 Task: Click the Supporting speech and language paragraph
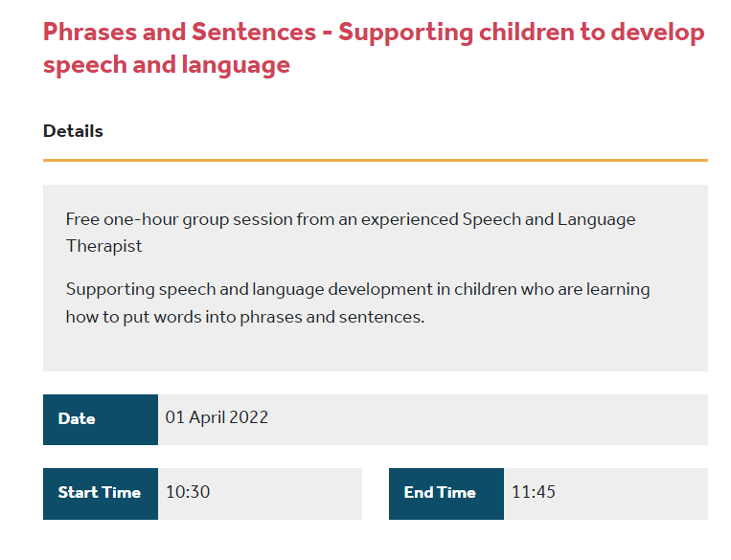357,302
